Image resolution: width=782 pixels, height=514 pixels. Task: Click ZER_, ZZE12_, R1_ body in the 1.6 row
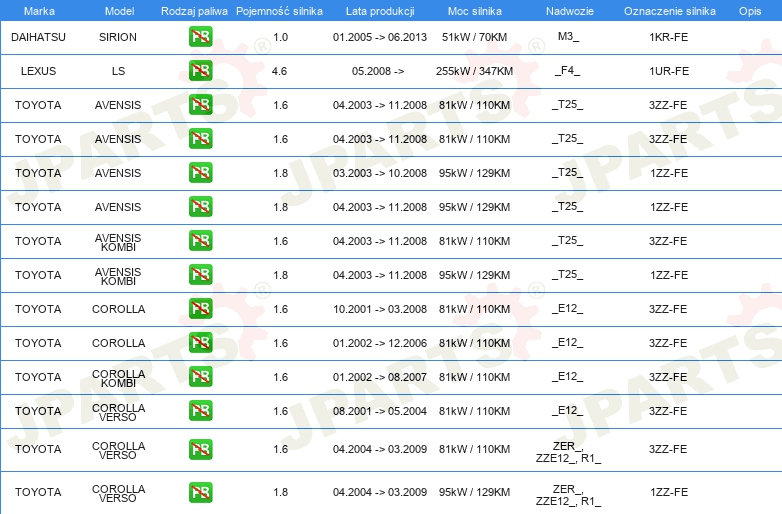click(568, 452)
